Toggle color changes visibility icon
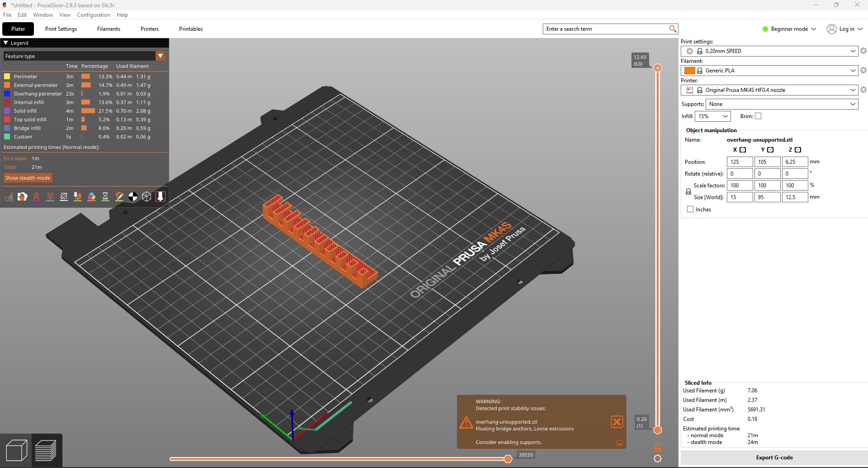The image size is (868, 468). pyautogui.click(x=91, y=196)
